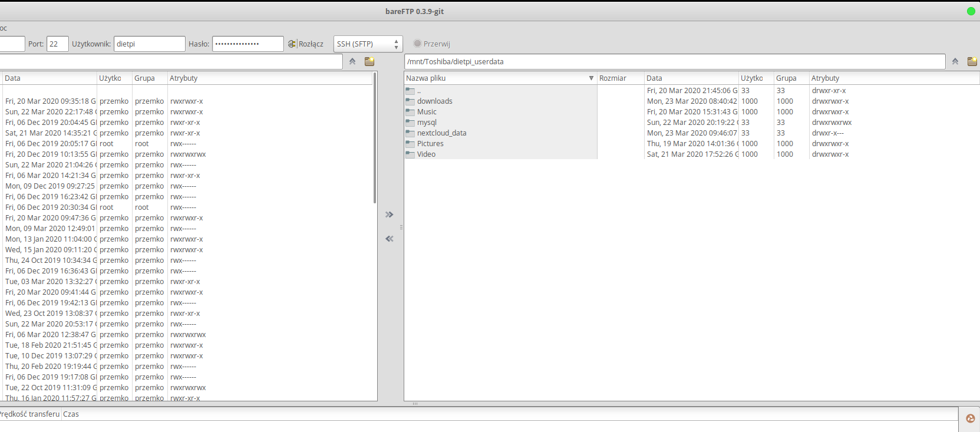This screenshot has height=432, width=980.
Task: Sort remote files by Rozmiar column
Action: tap(619, 78)
